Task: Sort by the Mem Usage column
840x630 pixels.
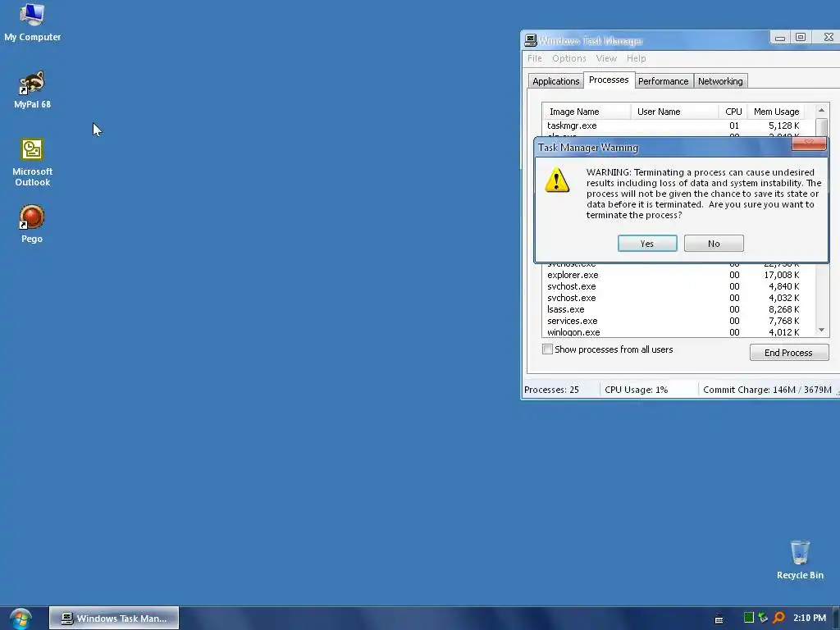Action: (776, 112)
